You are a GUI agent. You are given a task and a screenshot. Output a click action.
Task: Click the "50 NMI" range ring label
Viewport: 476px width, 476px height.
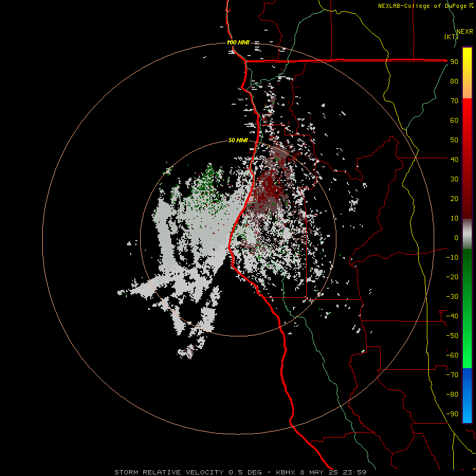(x=238, y=140)
